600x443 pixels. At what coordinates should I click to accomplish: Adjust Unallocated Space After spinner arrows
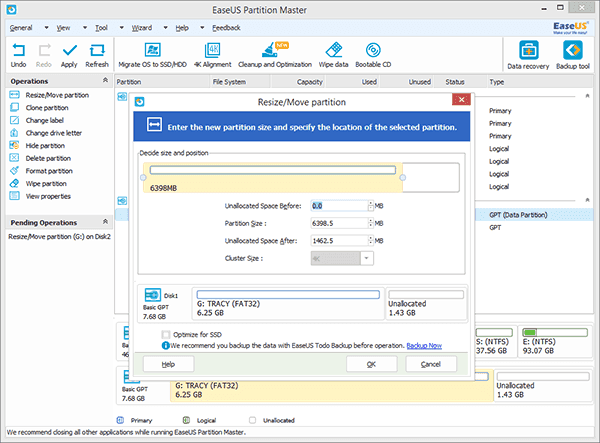370,241
